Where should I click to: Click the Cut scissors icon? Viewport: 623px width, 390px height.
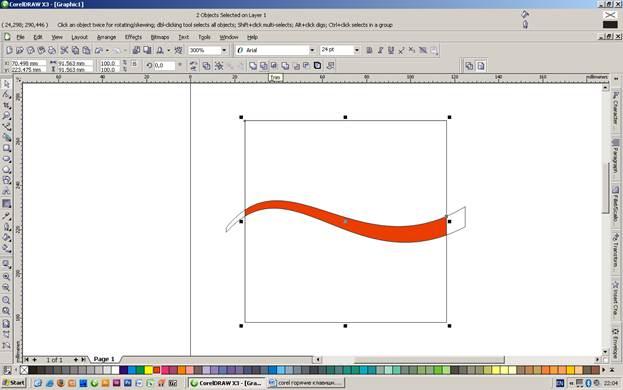64,50
